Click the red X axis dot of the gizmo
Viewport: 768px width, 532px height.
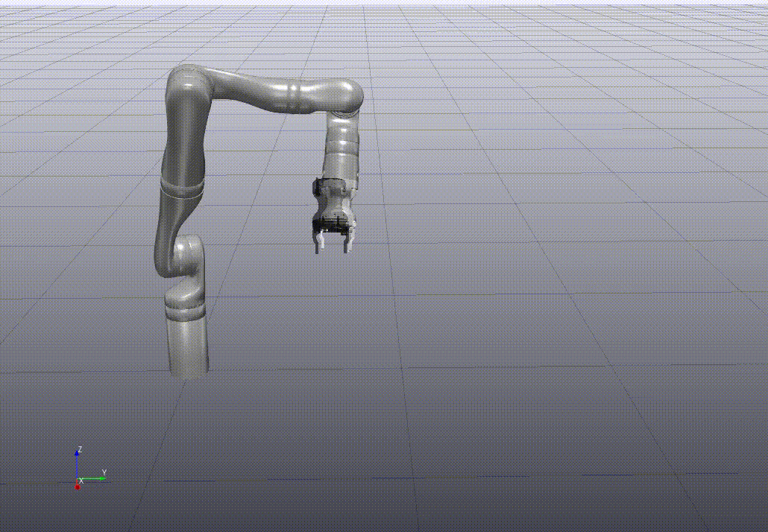click(x=78, y=487)
